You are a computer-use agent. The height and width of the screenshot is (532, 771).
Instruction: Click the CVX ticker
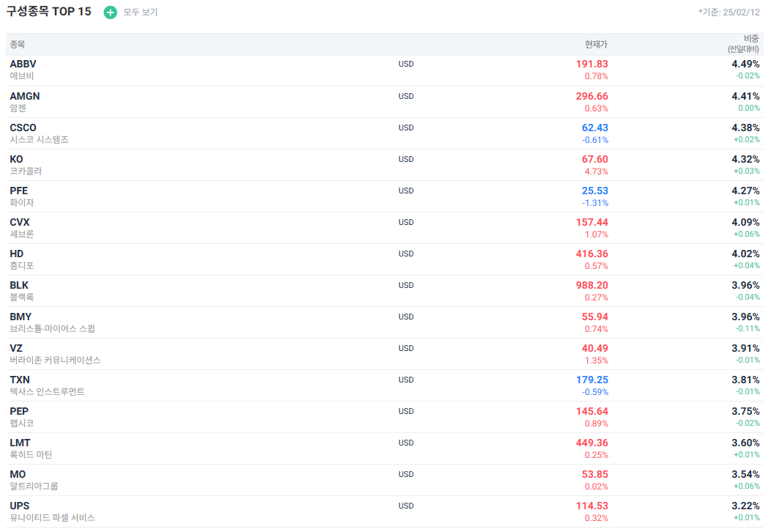tap(20, 222)
